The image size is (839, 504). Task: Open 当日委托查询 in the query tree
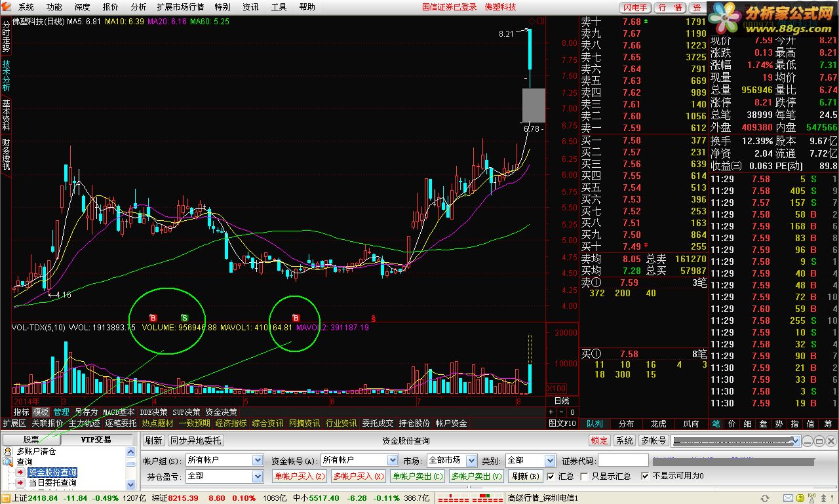pos(52,483)
